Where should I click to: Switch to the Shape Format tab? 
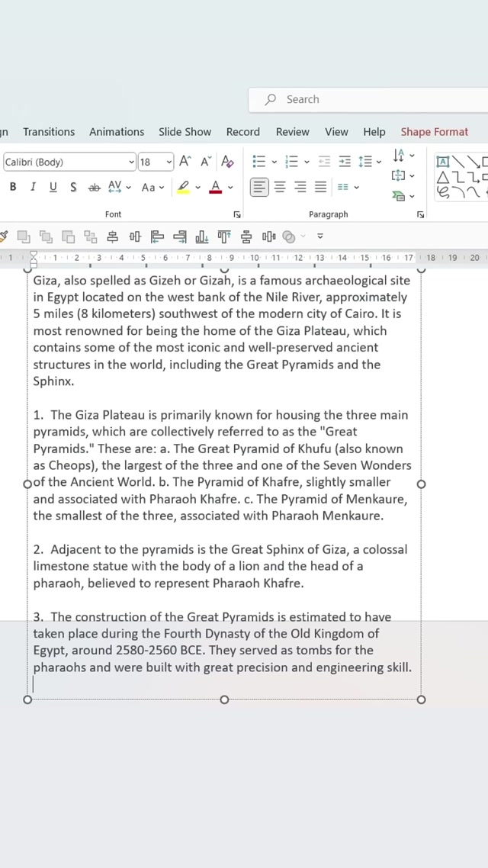click(x=435, y=131)
